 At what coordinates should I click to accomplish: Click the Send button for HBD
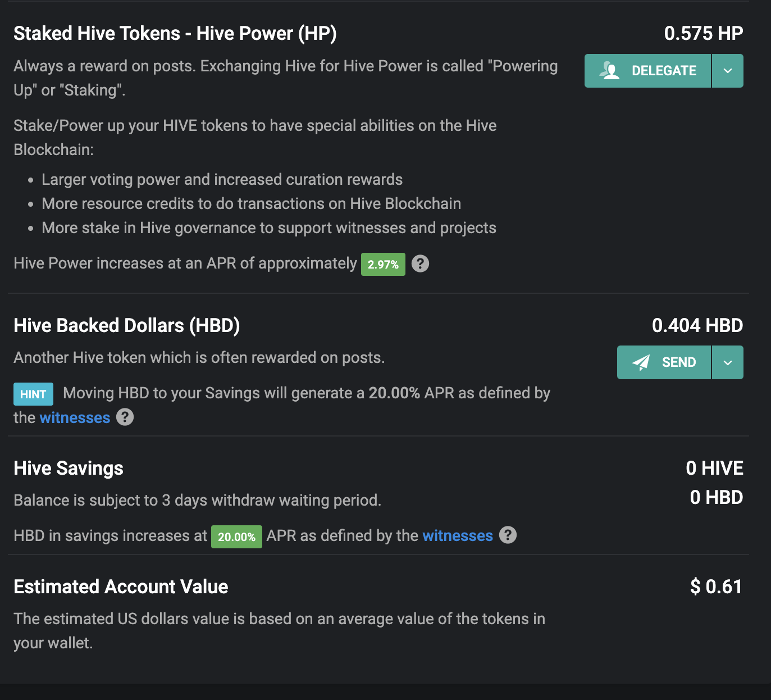[x=664, y=362]
